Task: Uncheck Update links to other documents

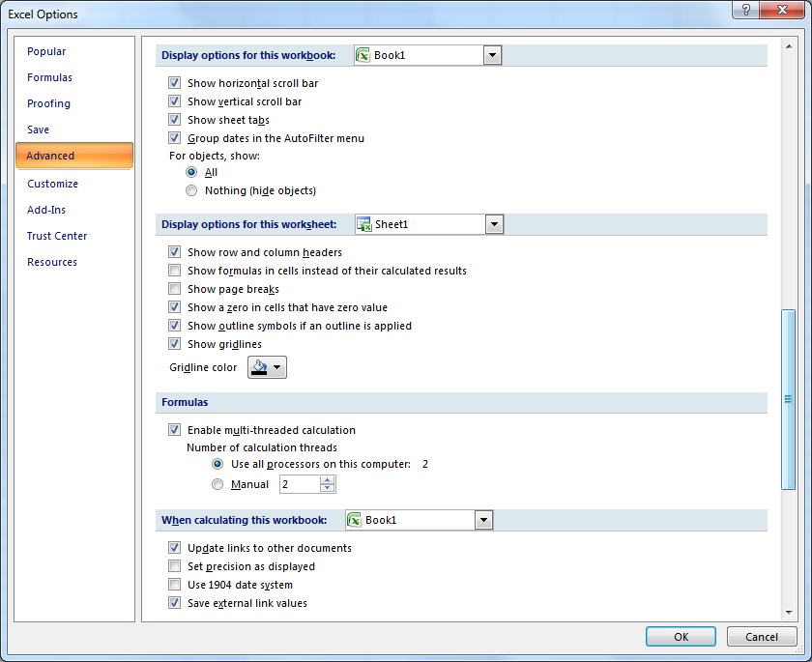Action: pyautogui.click(x=175, y=547)
